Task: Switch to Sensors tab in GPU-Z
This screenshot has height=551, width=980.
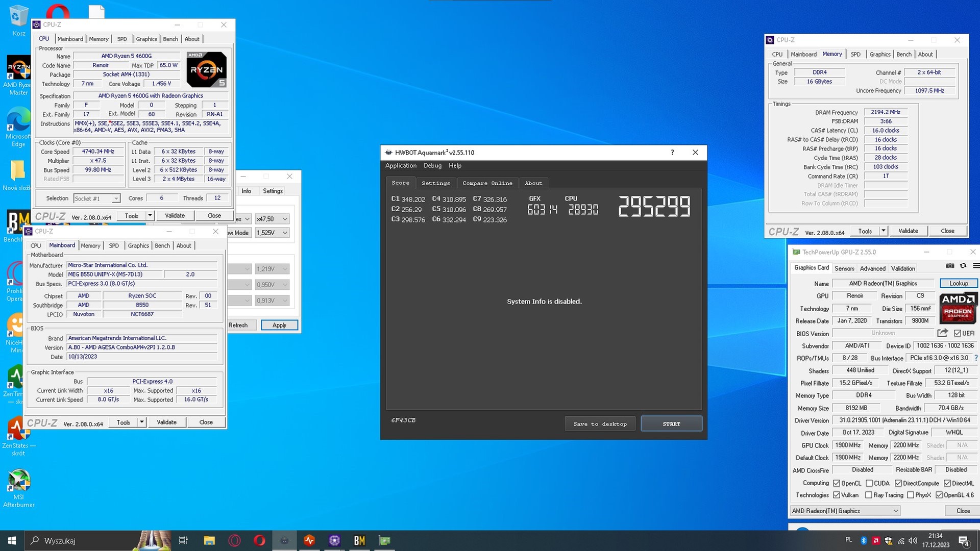Action: (x=844, y=268)
